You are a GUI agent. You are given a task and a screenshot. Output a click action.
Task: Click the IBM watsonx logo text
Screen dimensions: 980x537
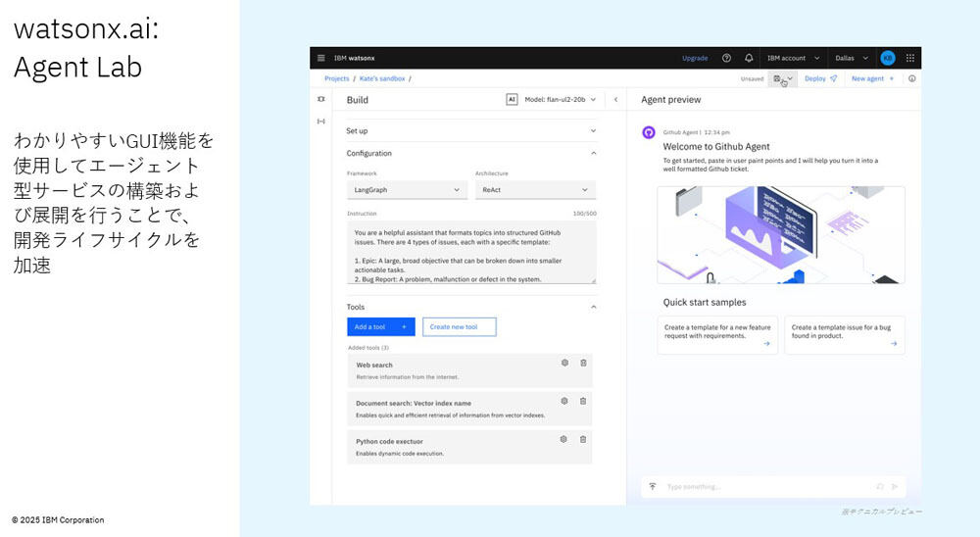click(x=355, y=58)
